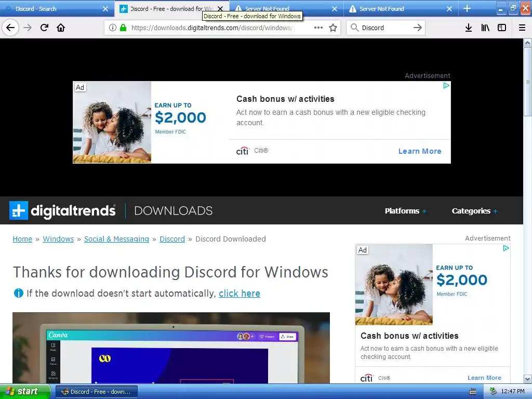The width and height of the screenshot is (532, 399).
Task: Click the Digital Trends plus logo
Action: click(x=19, y=210)
